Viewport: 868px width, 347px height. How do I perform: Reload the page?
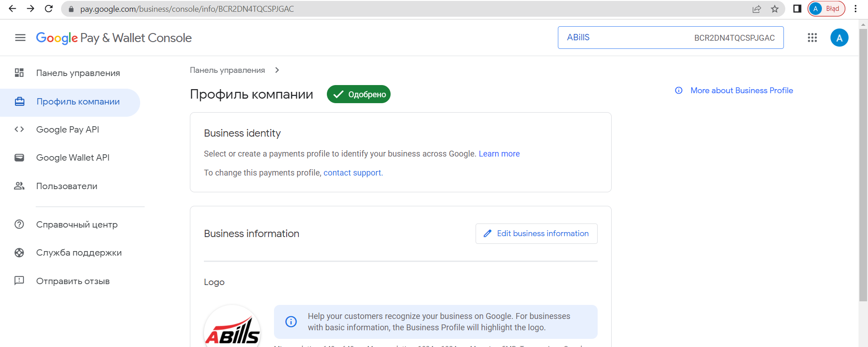coord(49,9)
